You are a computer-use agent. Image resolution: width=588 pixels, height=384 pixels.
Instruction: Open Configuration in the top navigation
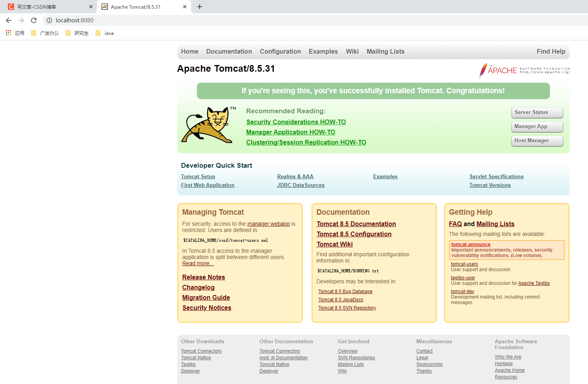point(280,52)
